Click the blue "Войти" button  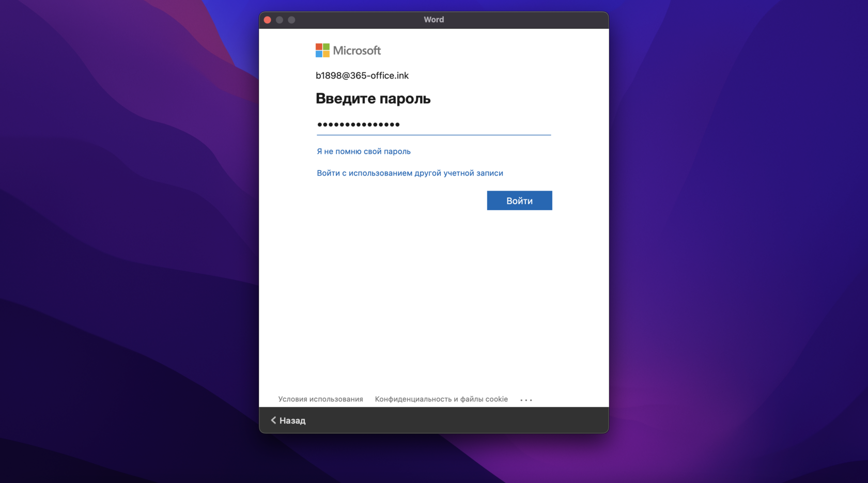coord(519,200)
